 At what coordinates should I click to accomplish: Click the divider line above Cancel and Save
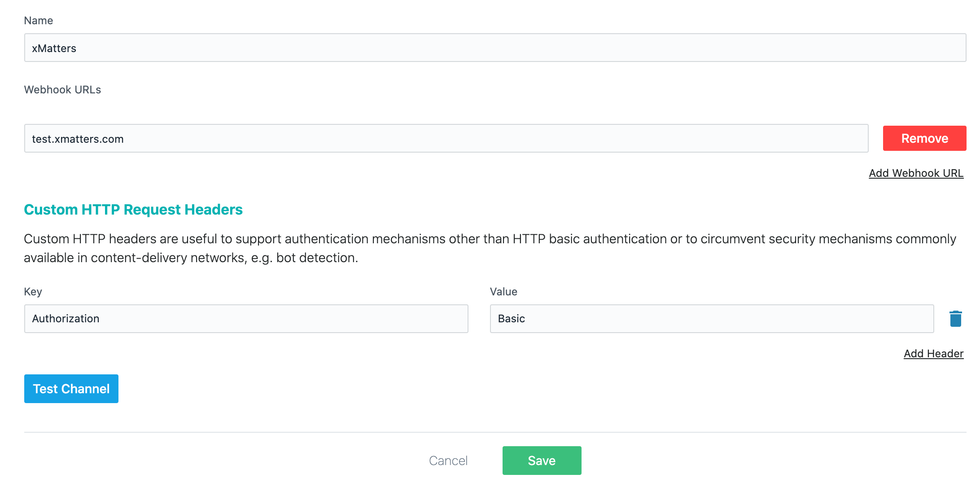click(495, 432)
